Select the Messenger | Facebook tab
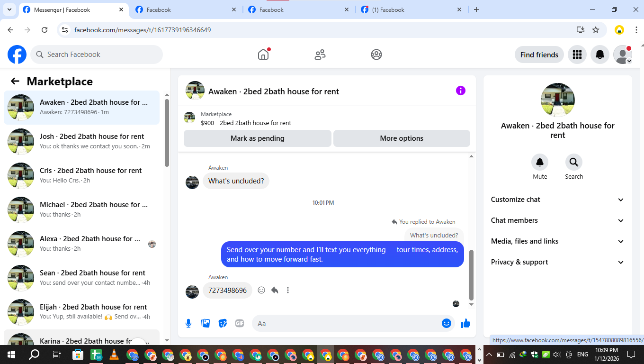Screen dimensions: 644x364 [x=73, y=9]
